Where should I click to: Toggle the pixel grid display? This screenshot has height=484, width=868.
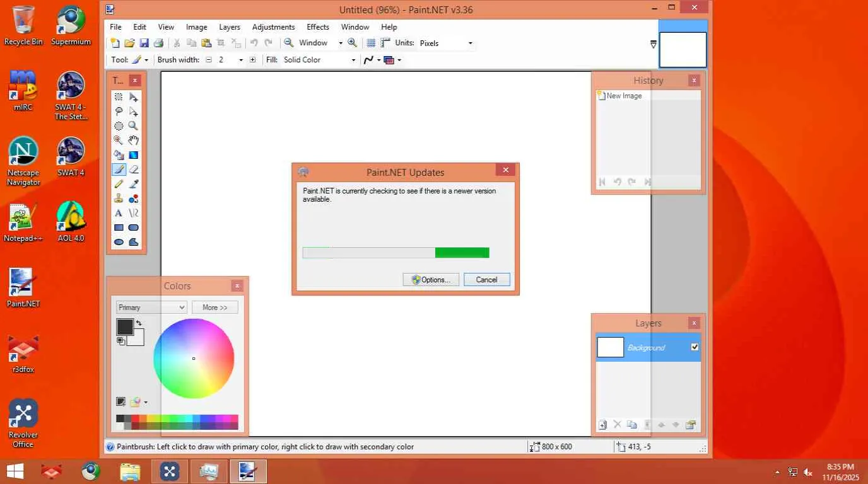pyautogui.click(x=372, y=43)
